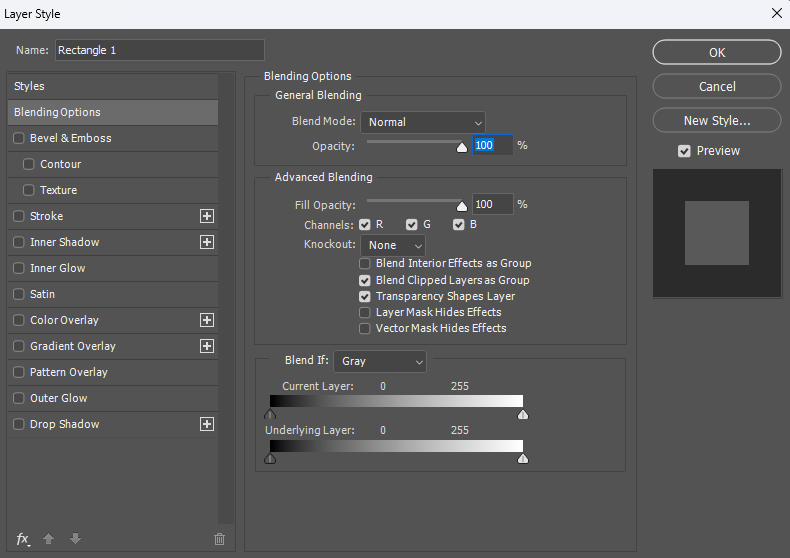Enable the Pattern Overlay checkbox
790x558 pixels.
click(19, 372)
